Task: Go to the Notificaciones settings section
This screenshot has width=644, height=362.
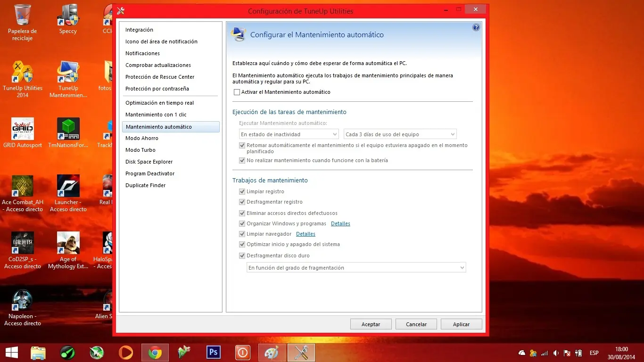Action: (x=142, y=54)
